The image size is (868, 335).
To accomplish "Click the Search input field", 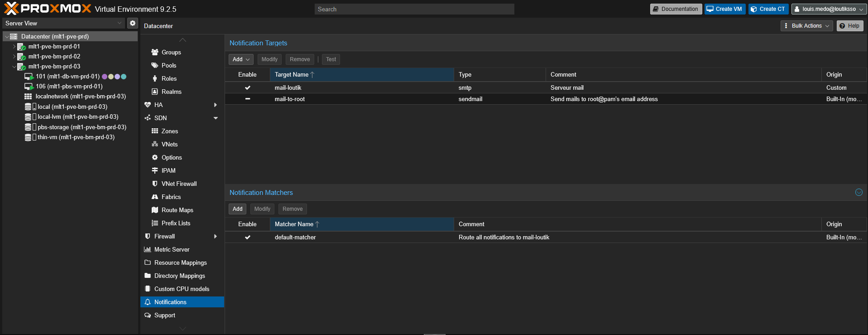I will (x=414, y=9).
